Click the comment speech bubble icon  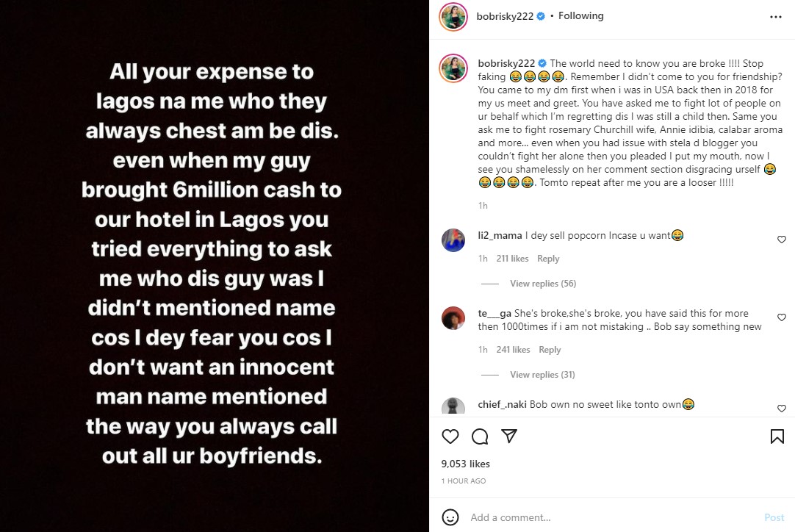(x=480, y=436)
